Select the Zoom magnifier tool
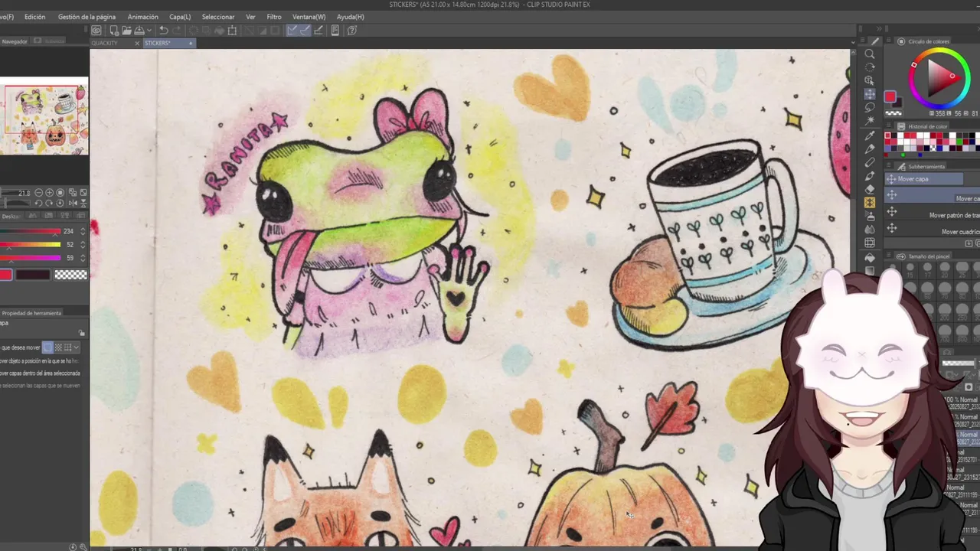 [x=870, y=54]
